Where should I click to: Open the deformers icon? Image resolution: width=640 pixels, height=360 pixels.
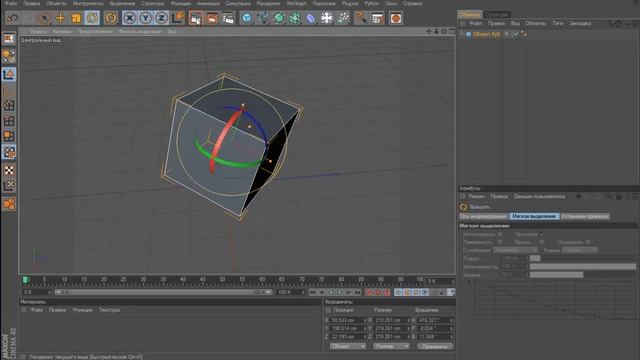311,18
